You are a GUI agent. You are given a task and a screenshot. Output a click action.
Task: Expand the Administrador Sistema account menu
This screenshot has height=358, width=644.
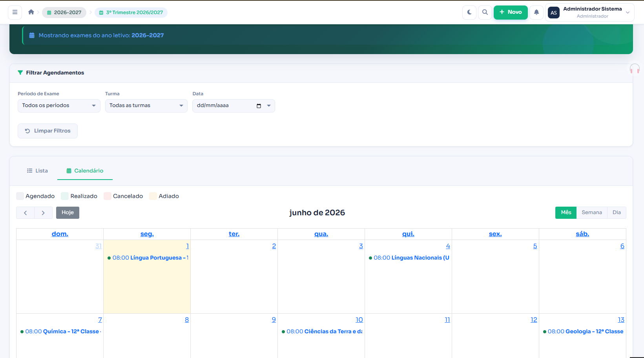[590, 12]
